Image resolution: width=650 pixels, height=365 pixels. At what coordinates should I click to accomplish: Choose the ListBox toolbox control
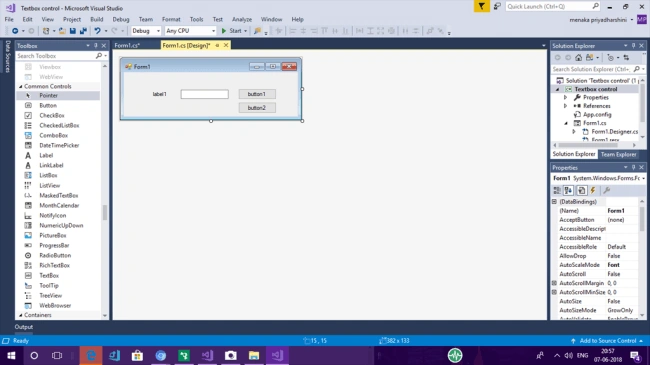[48, 175]
